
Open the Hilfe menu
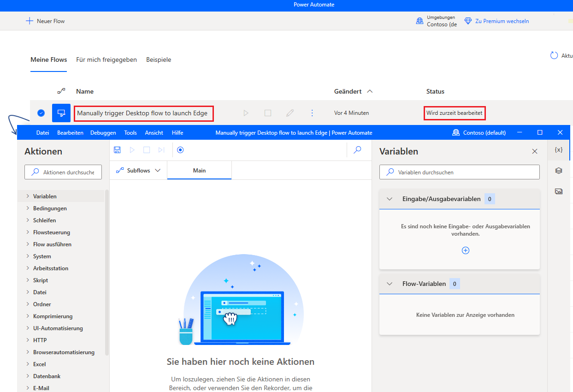177,133
